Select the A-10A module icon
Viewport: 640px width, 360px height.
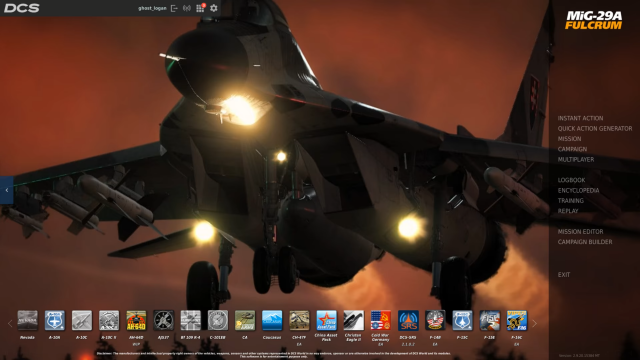tap(55, 320)
